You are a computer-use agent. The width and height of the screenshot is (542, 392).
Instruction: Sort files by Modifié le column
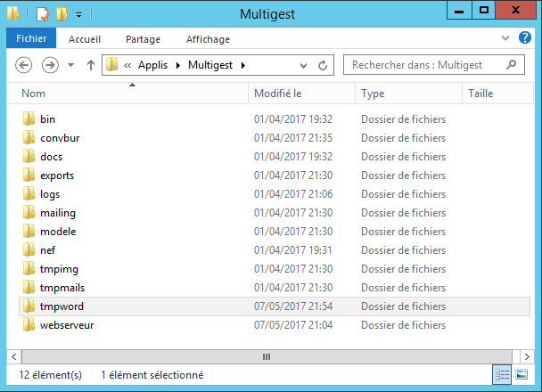(x=278, y=93)
